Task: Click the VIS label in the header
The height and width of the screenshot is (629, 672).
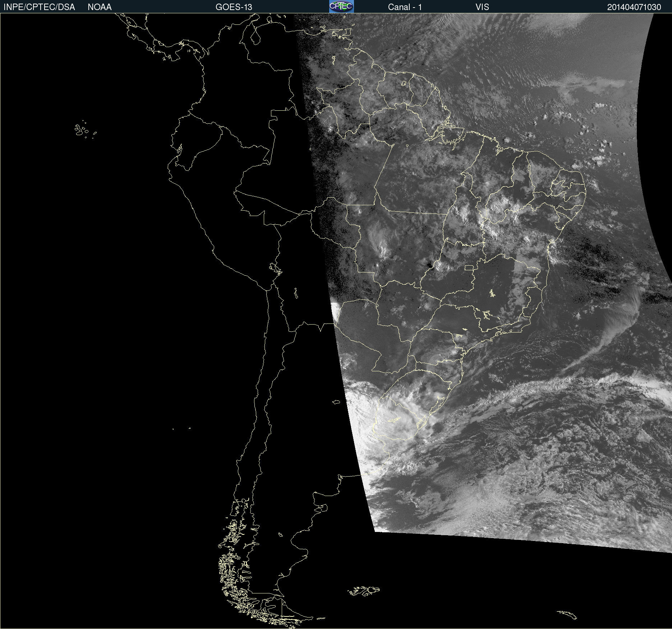Action: [x=482, y=7]
